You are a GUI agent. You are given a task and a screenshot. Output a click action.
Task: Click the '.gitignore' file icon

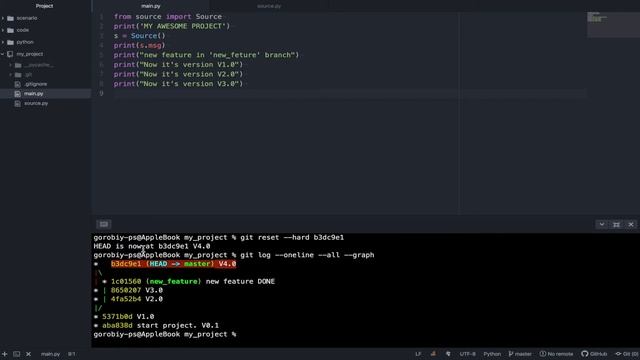click(17, 84)
